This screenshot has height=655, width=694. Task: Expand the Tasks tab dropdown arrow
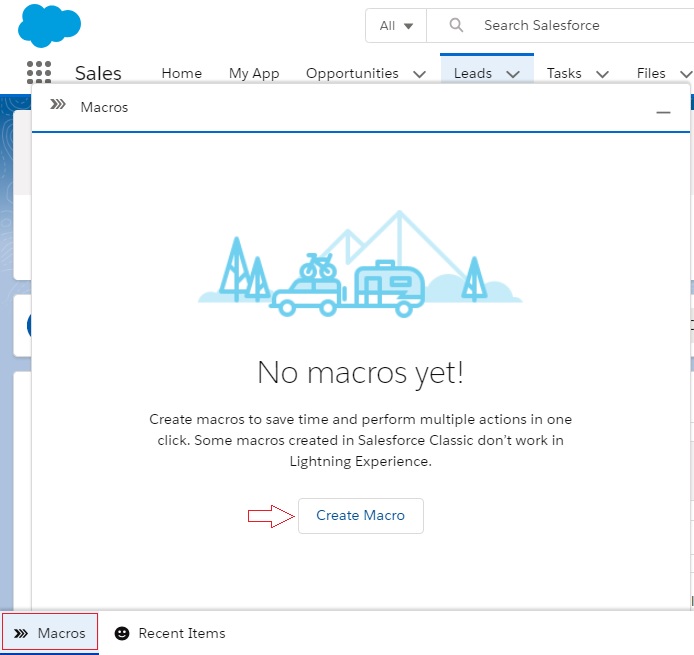coord(602,74)
